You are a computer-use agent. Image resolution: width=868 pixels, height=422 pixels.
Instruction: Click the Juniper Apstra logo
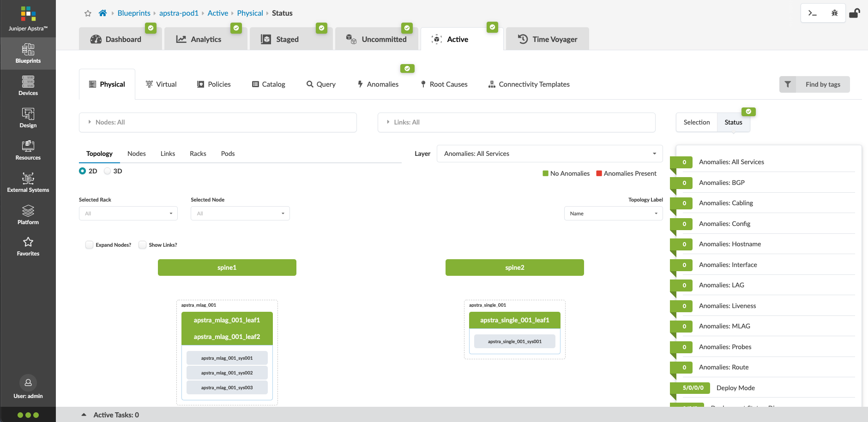(x=28, y=18)
